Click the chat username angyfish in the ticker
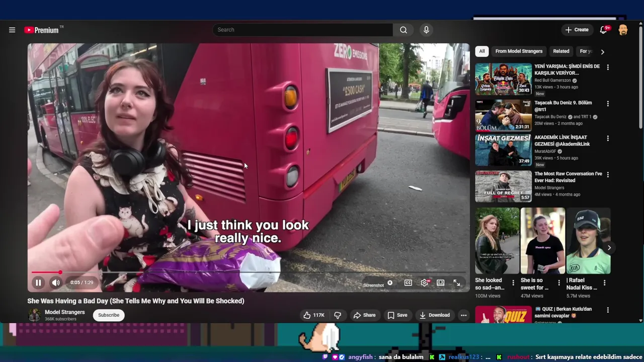The image size is (644, 362). coord(360,357)
